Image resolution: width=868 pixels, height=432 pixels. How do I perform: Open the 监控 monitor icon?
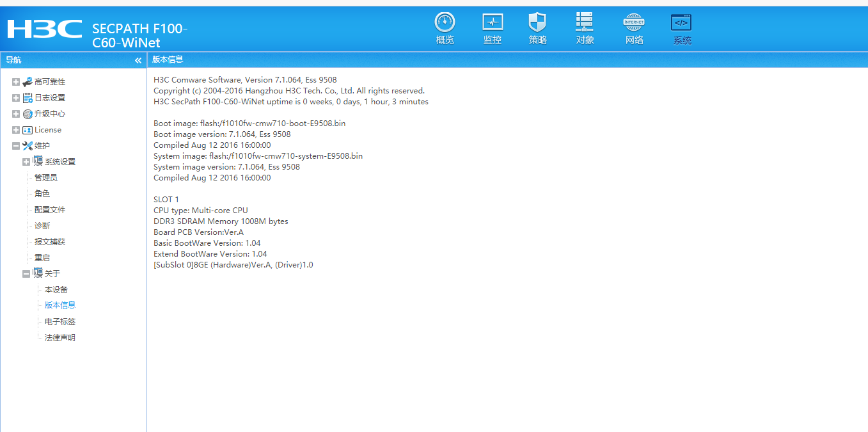(x=493, y=22)
